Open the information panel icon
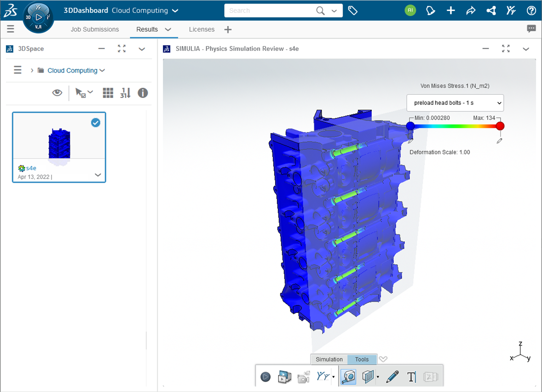542x392 pixels. (143, 93)
